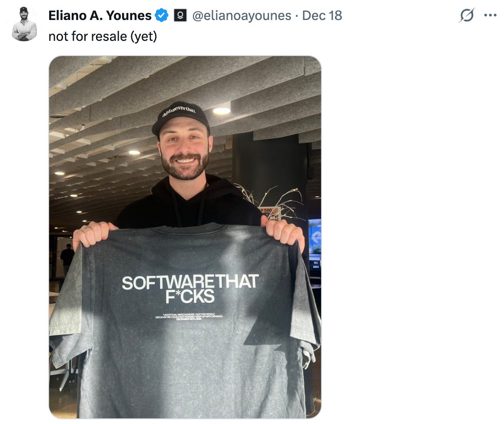The image size is (504, 424).
Task: Click the right hand holding the shirt
Action: tap(283, 232)
